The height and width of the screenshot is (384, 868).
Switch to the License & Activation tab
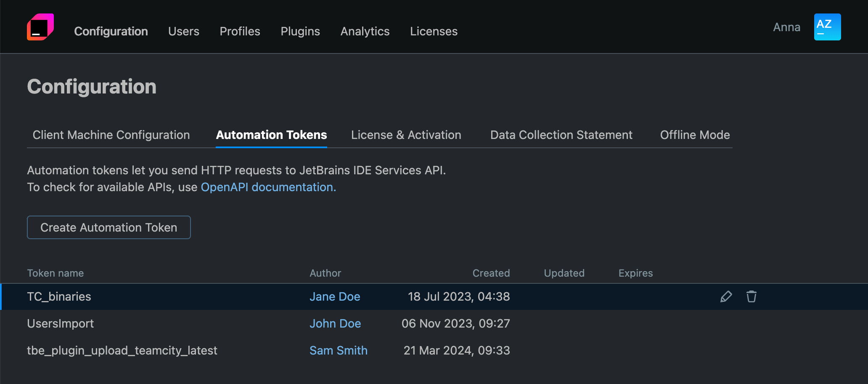(406, 135)
